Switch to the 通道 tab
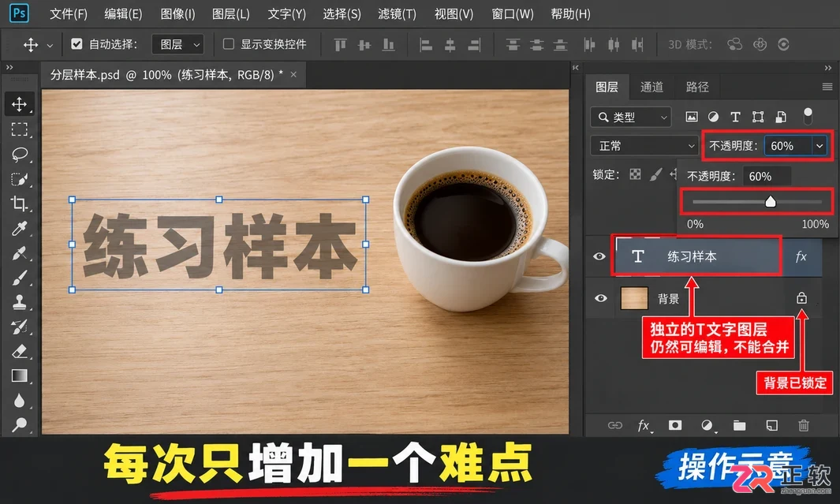The image size is (840, 504). [651, 87]
